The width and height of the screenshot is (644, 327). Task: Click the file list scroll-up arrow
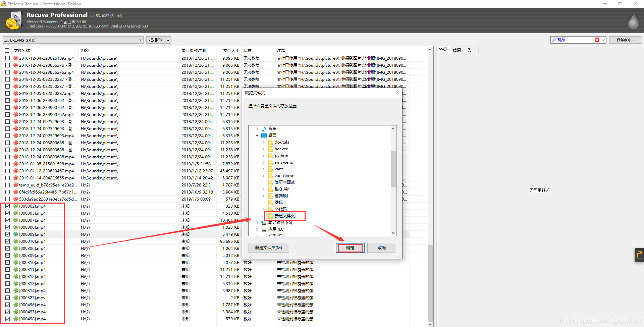click(430, 50)
